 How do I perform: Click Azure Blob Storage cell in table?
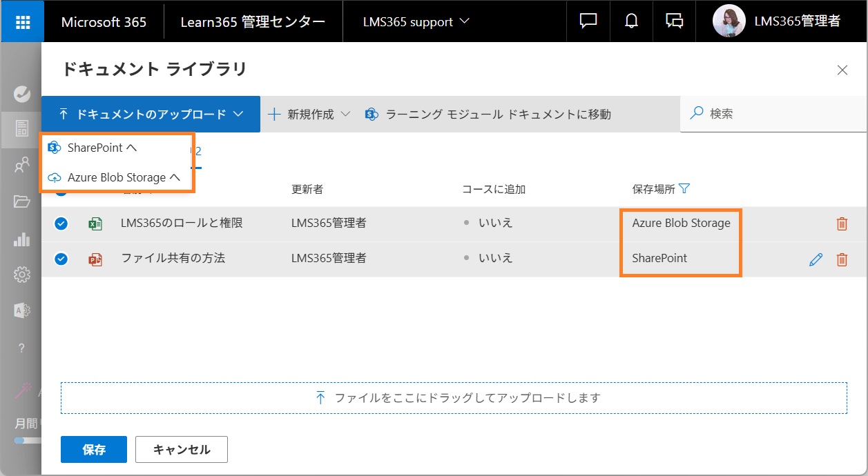[681, 224]
